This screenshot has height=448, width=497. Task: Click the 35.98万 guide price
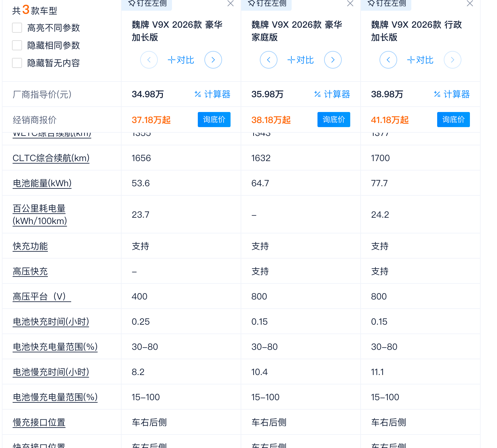[x=267, y=94]
